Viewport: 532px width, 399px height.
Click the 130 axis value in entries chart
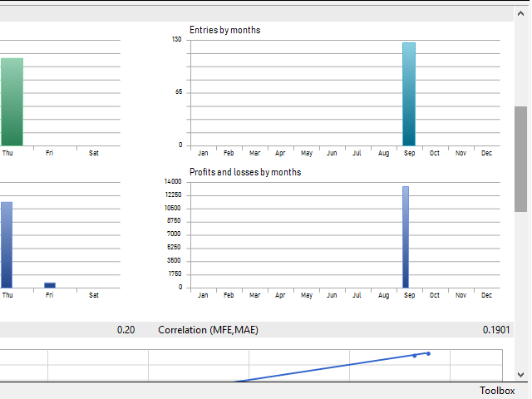tap(177, 39)
